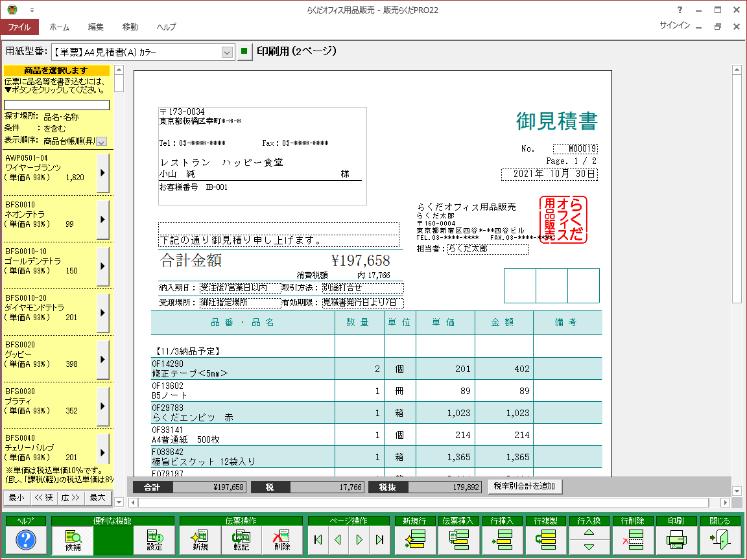The width and height of the screenshot is (747, 560).
Task: Click the 税率別合計を追加 button
Action: tap(525, 486)
